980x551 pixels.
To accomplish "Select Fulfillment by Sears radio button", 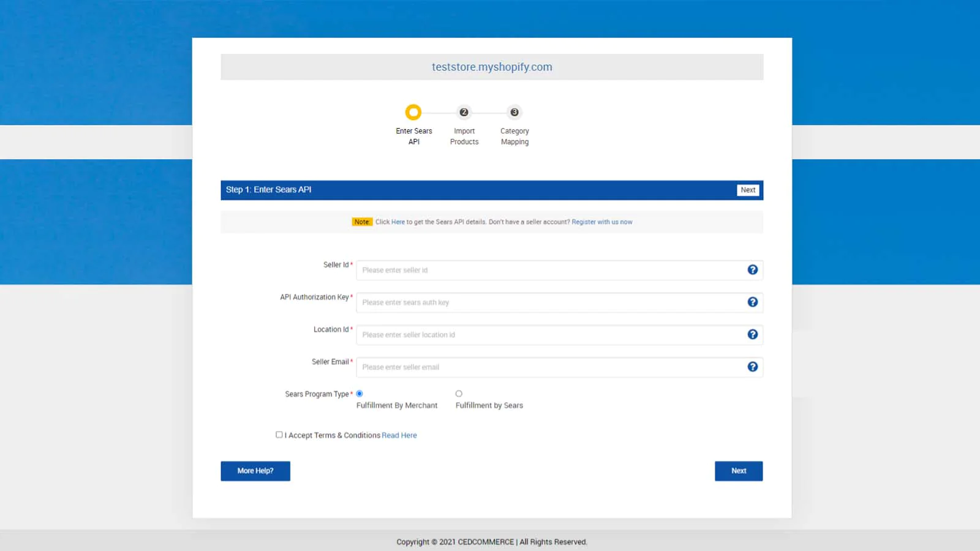I will point(459,394).
